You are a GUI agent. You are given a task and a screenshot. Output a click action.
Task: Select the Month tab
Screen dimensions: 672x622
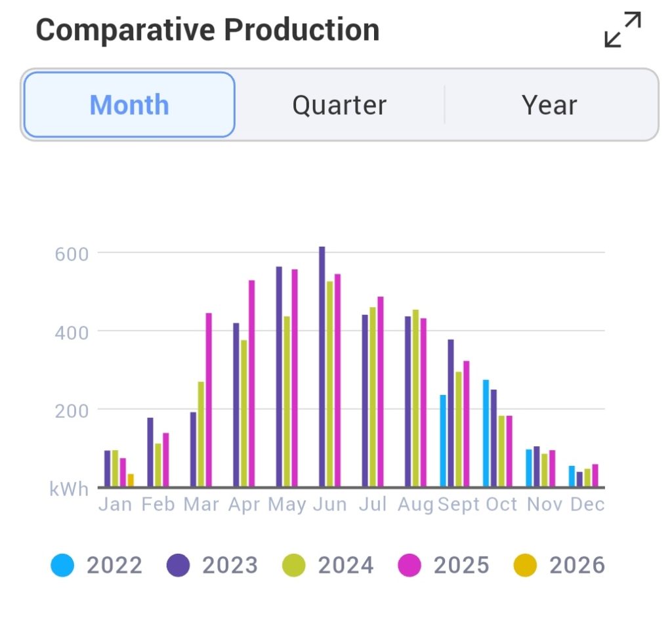(x=129, y=104)
